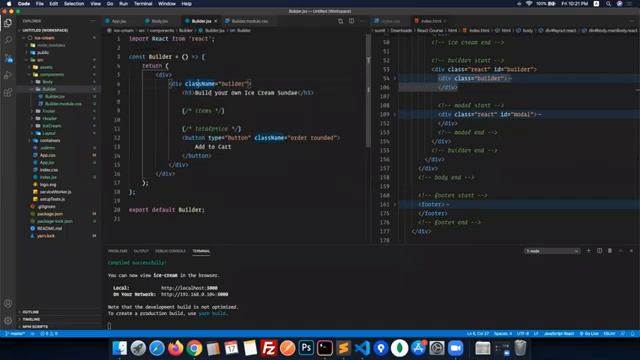Image resolution: width=640 pixels, height=360 pixels.
Task: Open the Source Control view
Action: pyautogui.click(x=8, y=58)
